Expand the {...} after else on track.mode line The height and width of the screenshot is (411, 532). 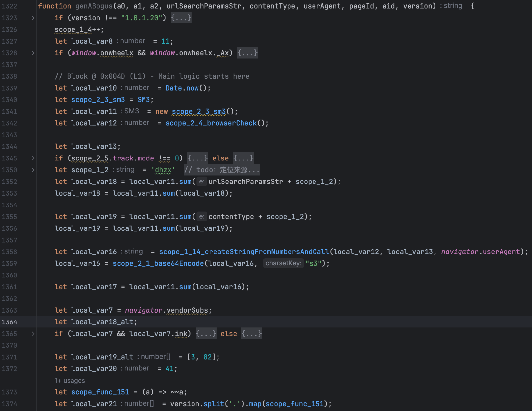(x=243, y=158)
